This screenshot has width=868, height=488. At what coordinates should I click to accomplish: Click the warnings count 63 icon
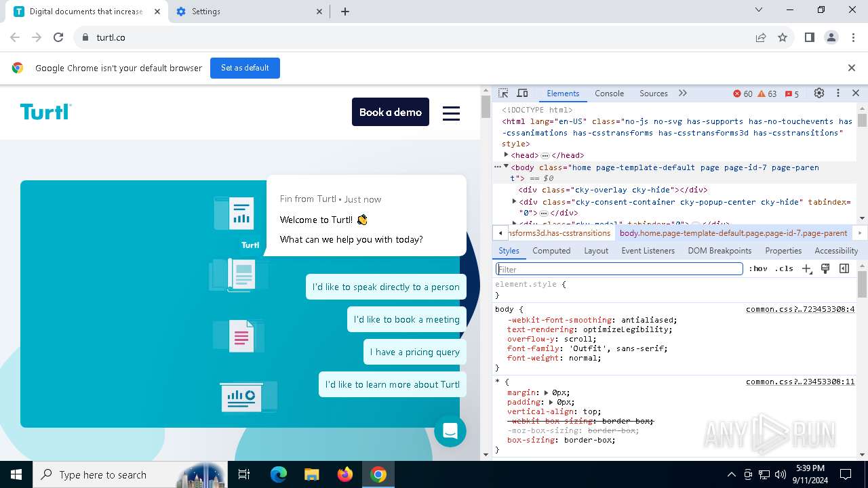point(767,94)
